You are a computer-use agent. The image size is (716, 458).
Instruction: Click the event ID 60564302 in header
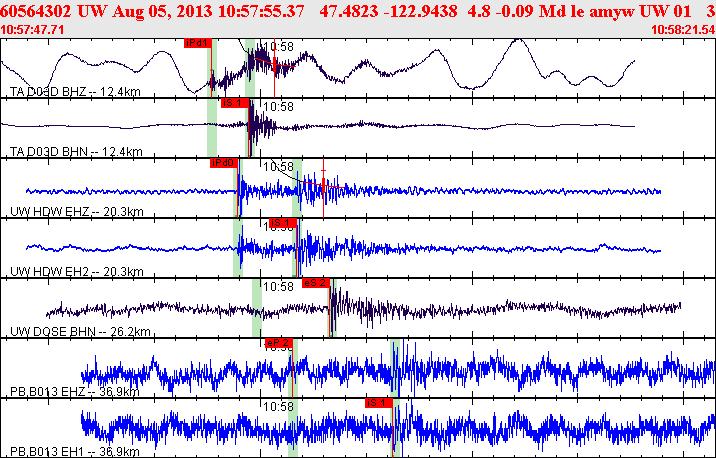pos(36,11)
